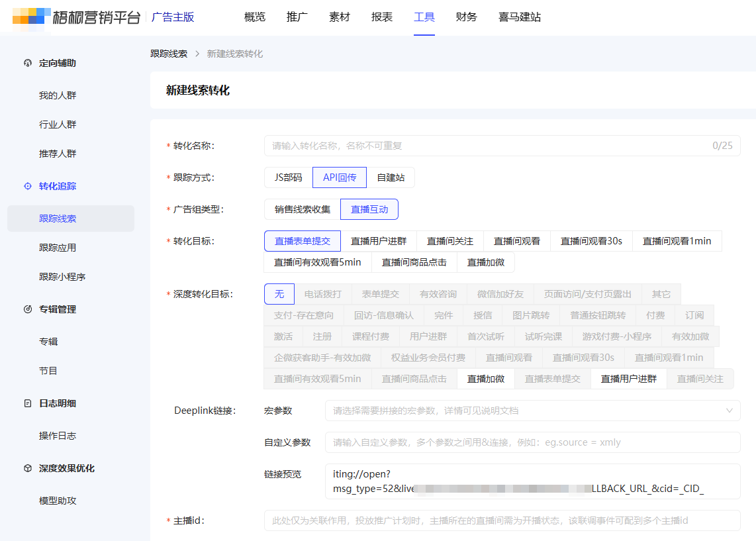The width and height of the screenshot is (756, 541).
Task: Open the 概览 top menu
Action: point(255,17)
